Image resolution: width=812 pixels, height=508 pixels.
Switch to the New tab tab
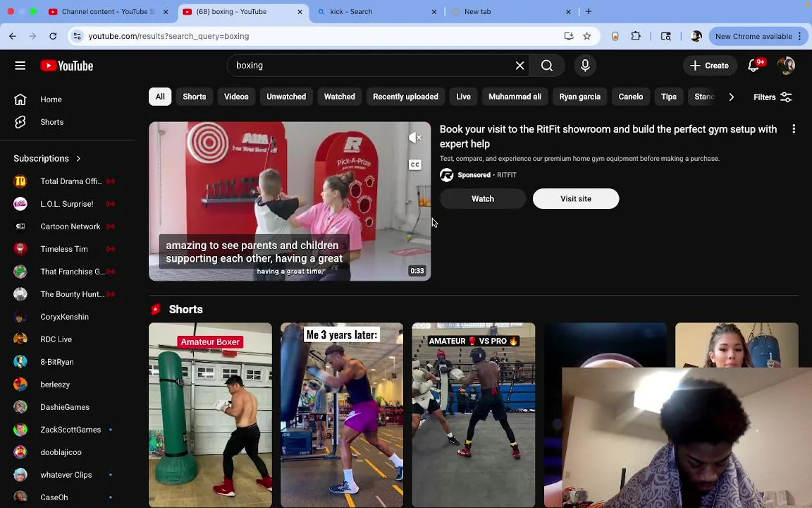click(510, 11)
